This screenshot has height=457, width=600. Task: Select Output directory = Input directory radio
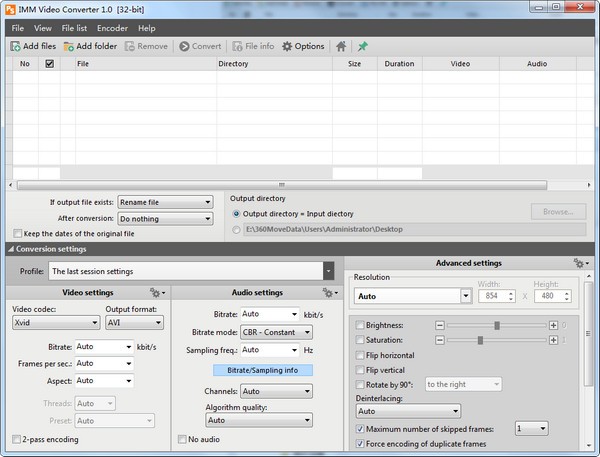coord(236,213)
